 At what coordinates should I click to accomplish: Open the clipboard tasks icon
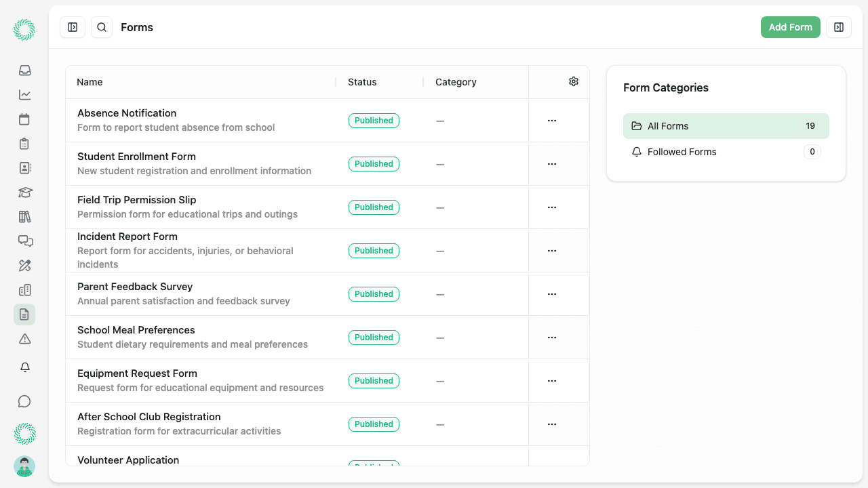point(24,144)
